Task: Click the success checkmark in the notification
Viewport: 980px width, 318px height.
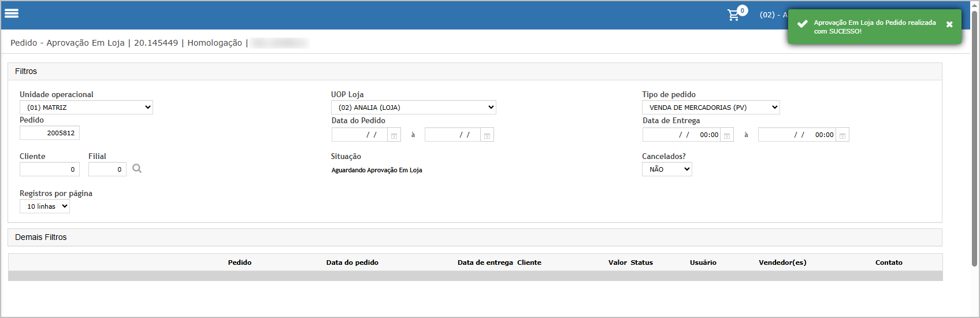Action: click(x=803, y=24)
